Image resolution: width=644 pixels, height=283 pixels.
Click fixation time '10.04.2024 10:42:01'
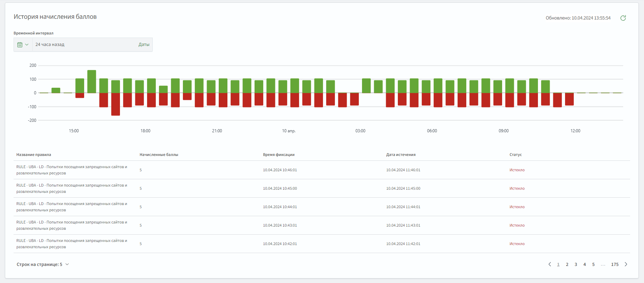(280, 244)
